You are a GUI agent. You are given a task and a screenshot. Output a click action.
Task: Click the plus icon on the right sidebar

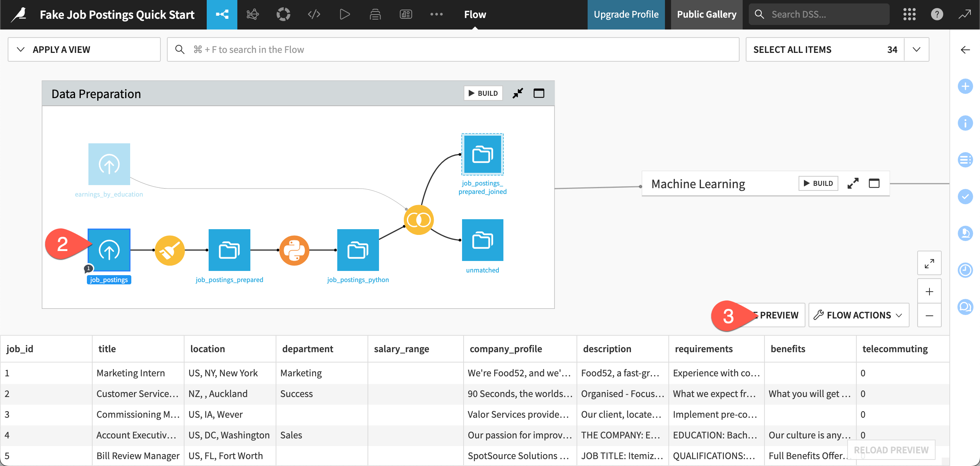(965, 86)
